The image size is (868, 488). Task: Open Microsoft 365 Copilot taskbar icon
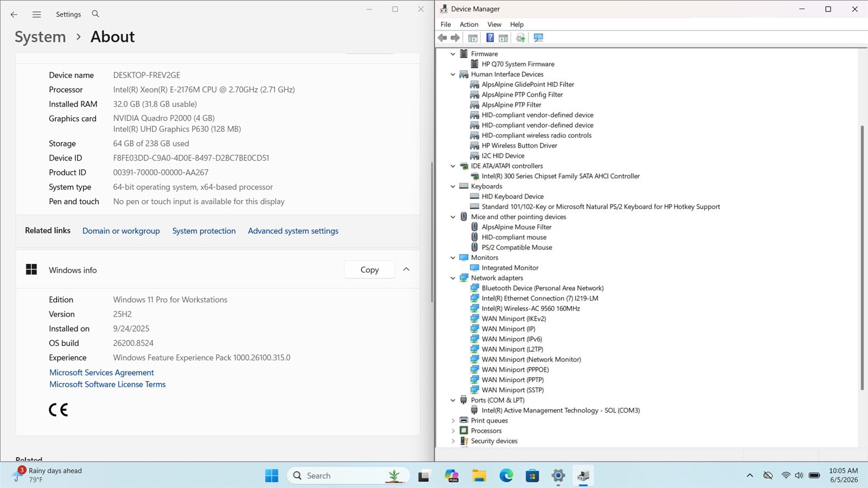tap(451, 476)
